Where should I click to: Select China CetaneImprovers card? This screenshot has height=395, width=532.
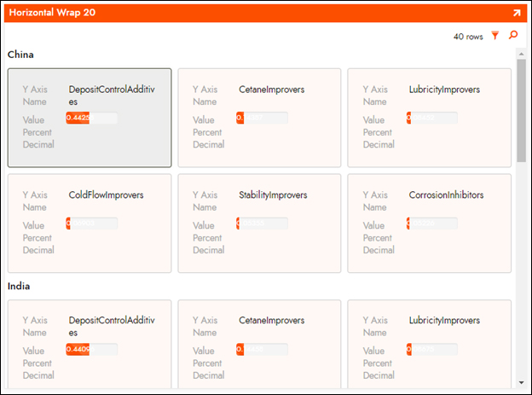click(x=259, y=118)
